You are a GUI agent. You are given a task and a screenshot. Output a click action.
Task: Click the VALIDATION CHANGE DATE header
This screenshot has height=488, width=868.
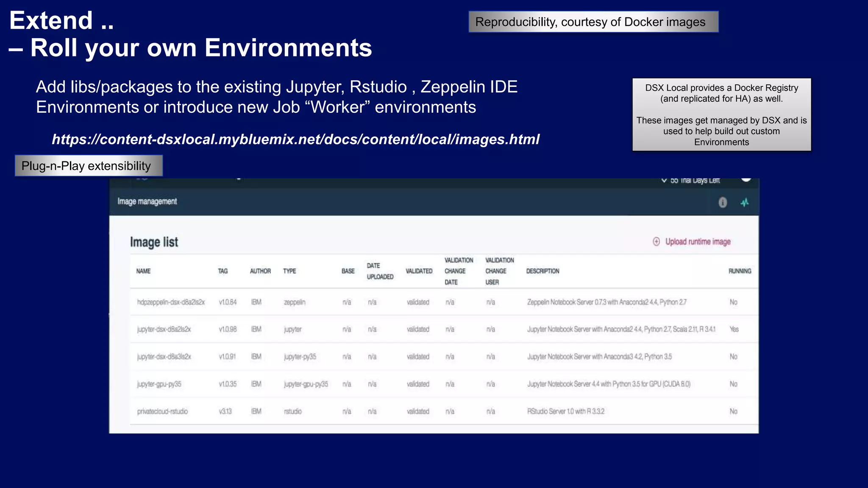click(x=459, y=271)
